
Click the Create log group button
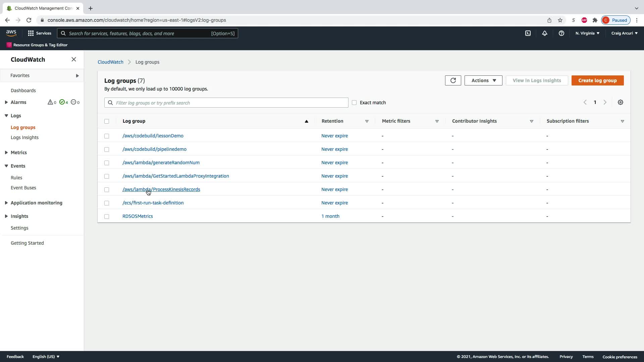(x=597, y=80)
